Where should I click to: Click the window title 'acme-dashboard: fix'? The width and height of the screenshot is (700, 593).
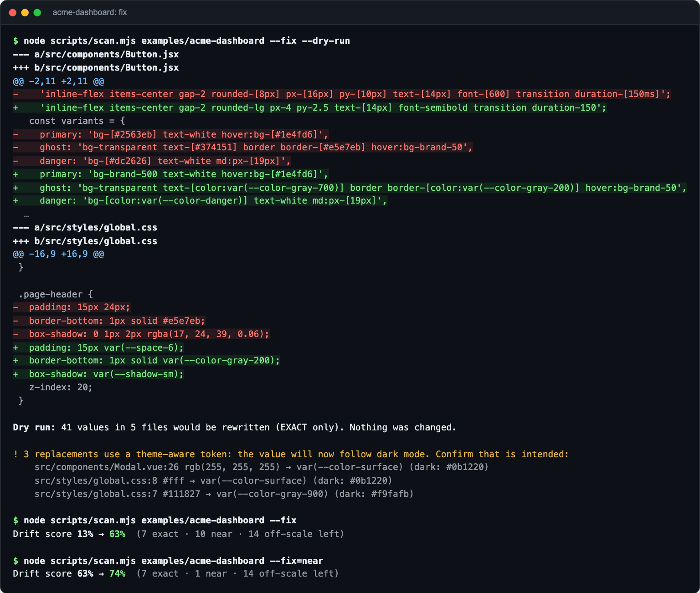[89, 13]
